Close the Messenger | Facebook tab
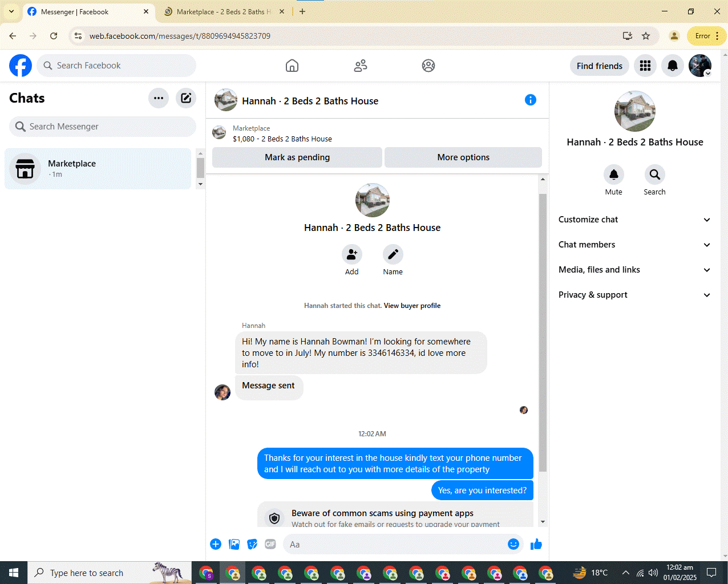This screenshot has width=728, height=584. pyautogui.click(x=146, y=11)
